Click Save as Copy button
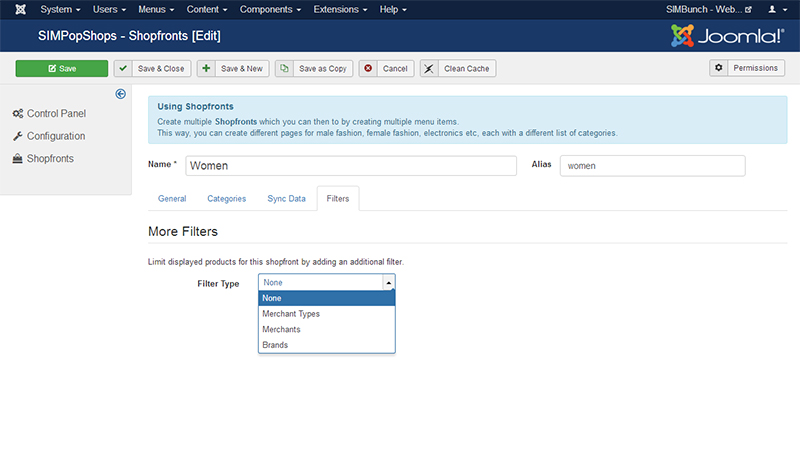 click(x=314, y=68)
